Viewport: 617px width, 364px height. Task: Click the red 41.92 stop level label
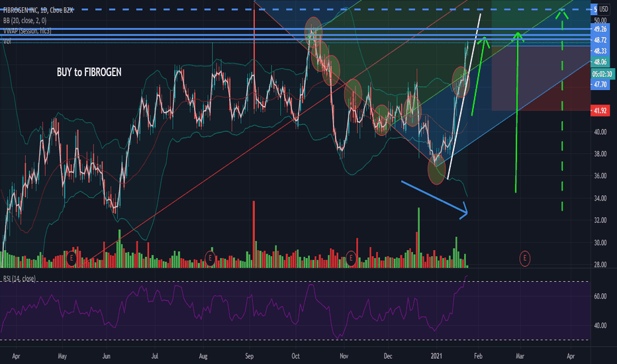(600, 111)
